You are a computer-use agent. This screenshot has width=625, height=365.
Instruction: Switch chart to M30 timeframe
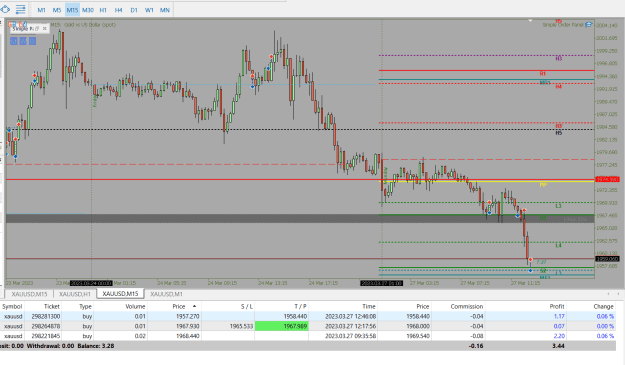88,10
